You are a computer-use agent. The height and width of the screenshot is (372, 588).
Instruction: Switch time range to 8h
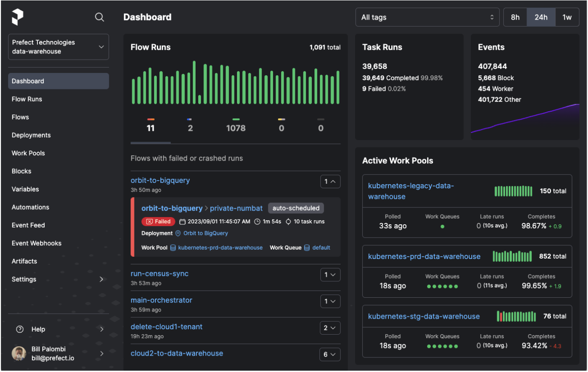pyautogui.click(x=515, y=17)
